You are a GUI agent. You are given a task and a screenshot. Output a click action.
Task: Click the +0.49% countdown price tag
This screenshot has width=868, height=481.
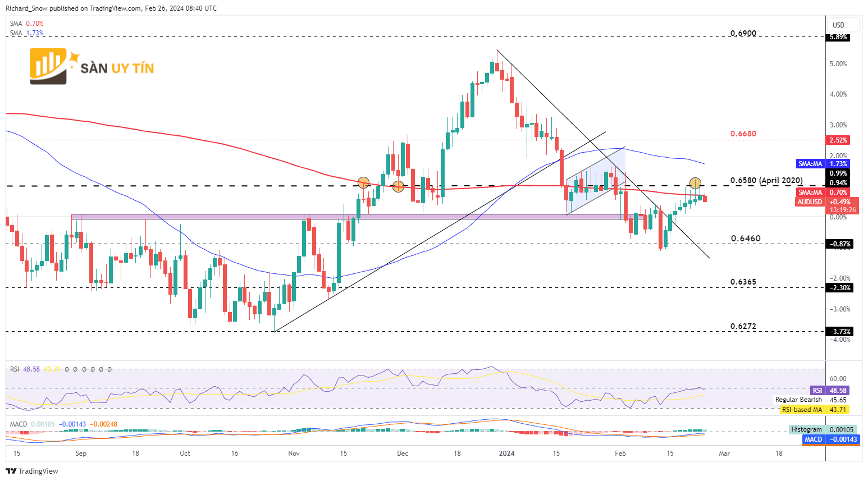coord(843,206)
